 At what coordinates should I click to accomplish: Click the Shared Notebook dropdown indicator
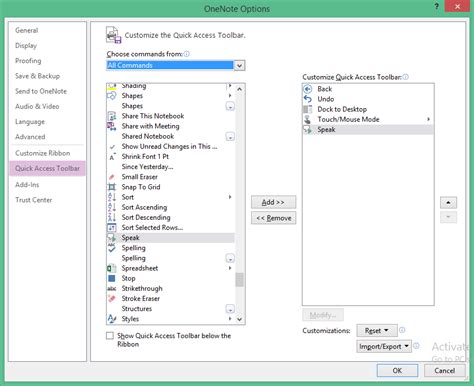(230, 137)
